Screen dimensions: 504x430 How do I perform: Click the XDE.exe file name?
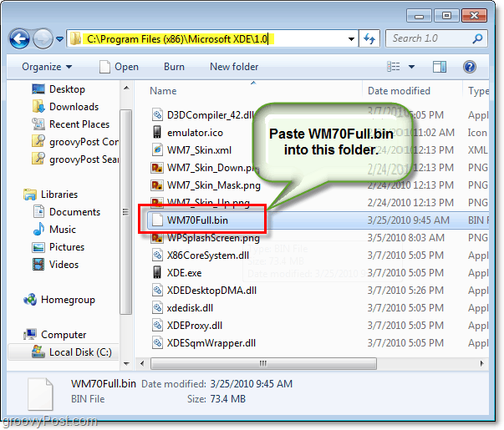[184, 273]
